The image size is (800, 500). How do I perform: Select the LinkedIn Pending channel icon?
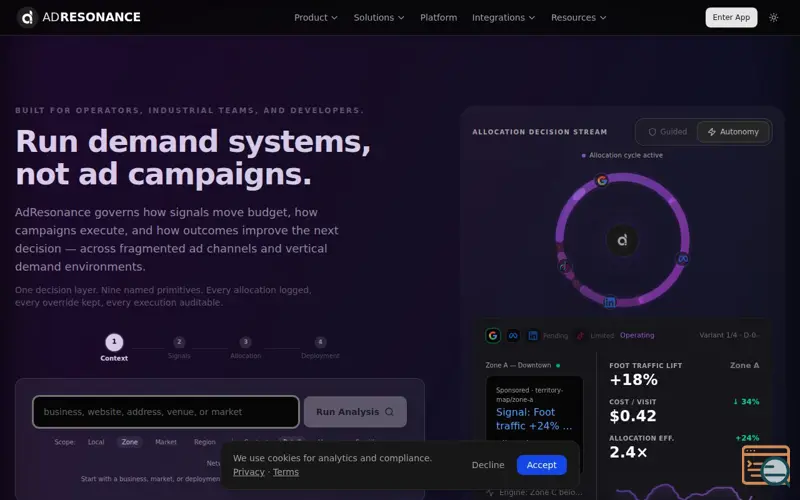[533, 335]
